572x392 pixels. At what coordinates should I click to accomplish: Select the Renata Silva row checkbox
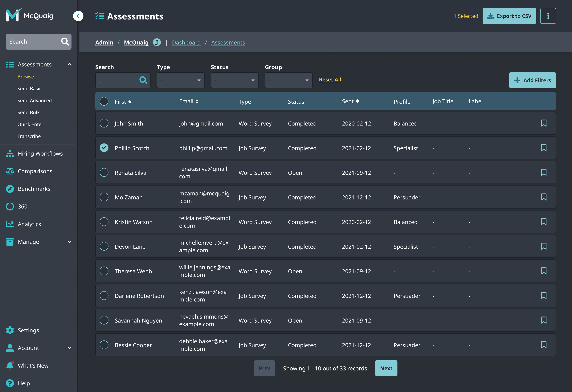pos(104,173)
